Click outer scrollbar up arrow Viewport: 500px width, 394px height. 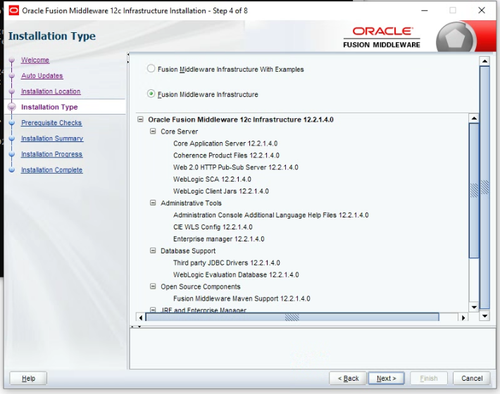pyautogui.click(x=484, y=61)
